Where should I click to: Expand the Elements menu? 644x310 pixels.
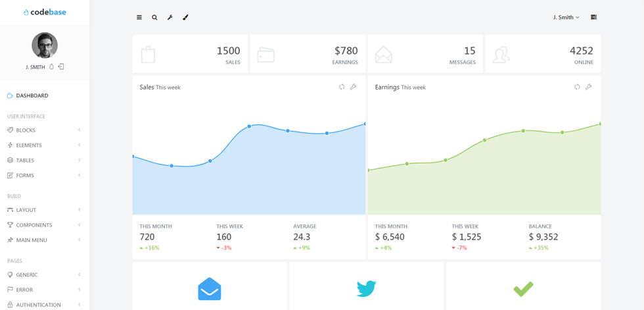[45, 145]
